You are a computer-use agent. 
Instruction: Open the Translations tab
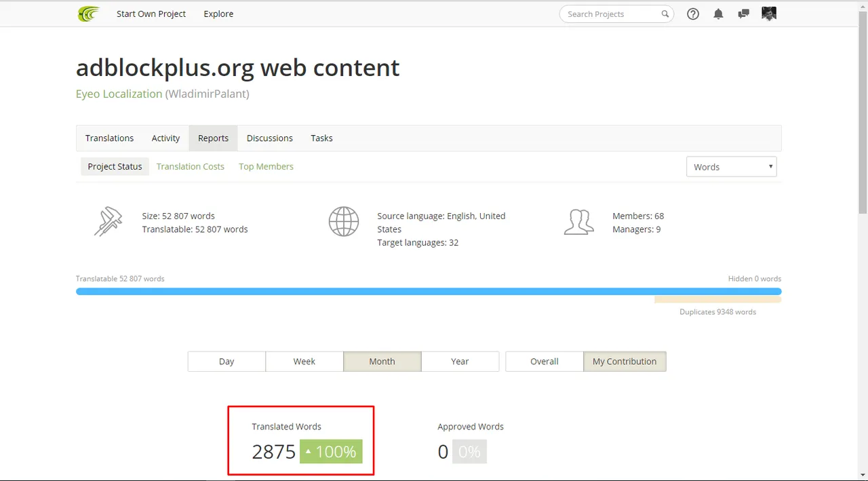click(x=109, y=138)
